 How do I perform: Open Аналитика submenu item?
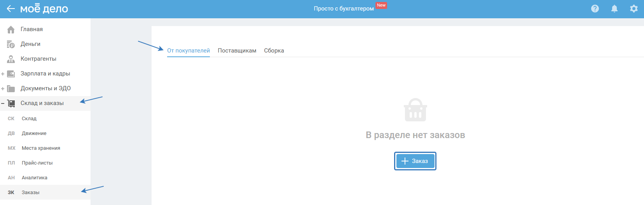[35, 178]
